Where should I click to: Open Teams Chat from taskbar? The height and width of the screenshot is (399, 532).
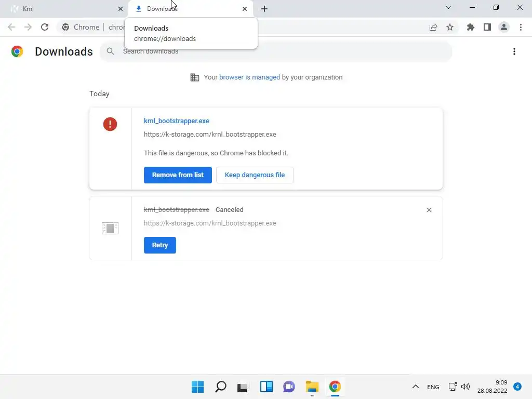pyautogui.click(x=289, y=387)
